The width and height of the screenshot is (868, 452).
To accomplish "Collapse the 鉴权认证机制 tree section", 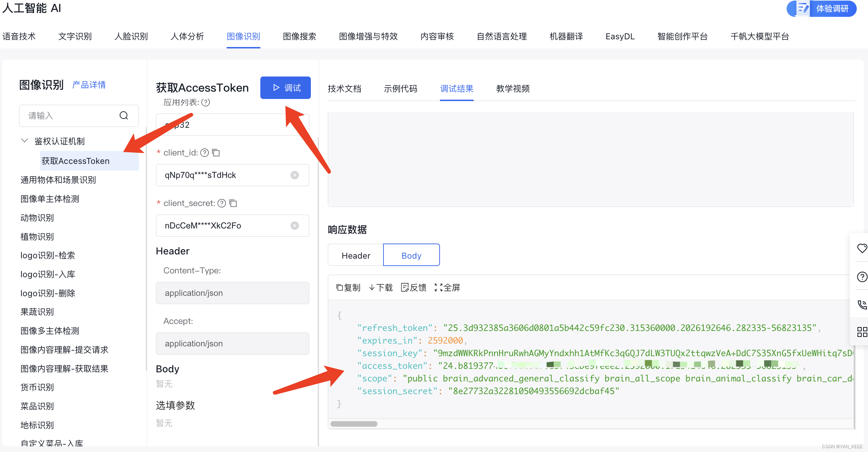I will pyautogui.click(x=25, y=141).
